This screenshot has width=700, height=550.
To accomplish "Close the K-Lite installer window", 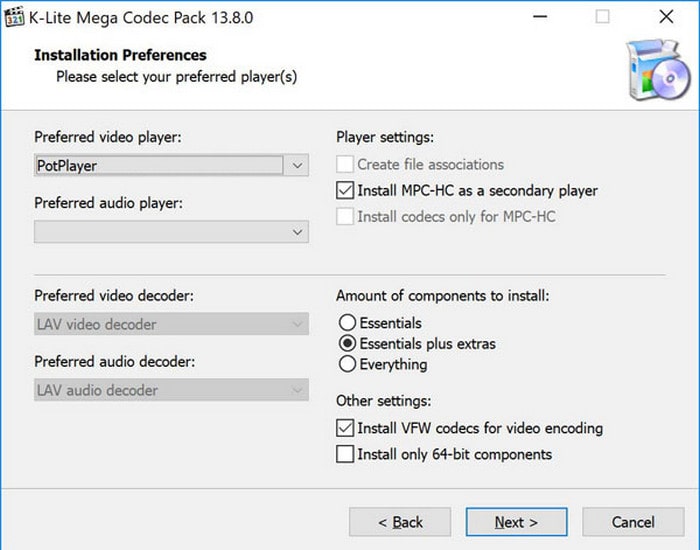I will pos(666,17).
